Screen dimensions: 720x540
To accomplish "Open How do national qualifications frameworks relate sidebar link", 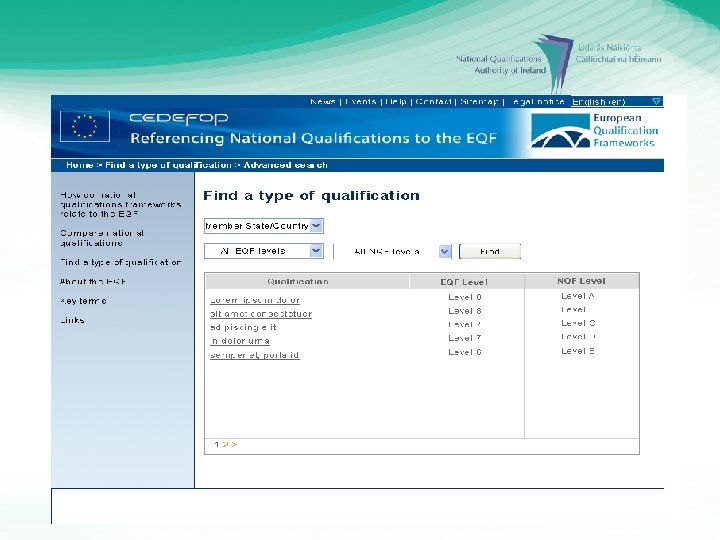I will click(121, 204).
